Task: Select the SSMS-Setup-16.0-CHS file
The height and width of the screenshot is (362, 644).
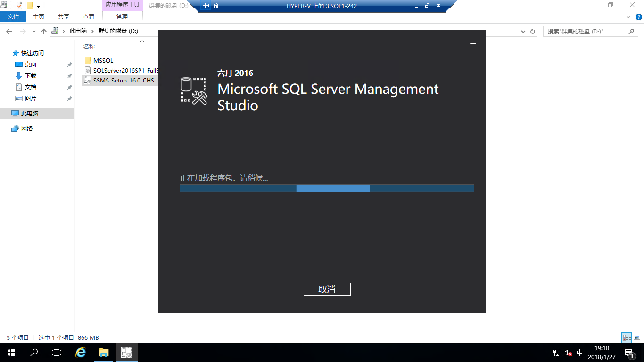Action: coord(120,80)
